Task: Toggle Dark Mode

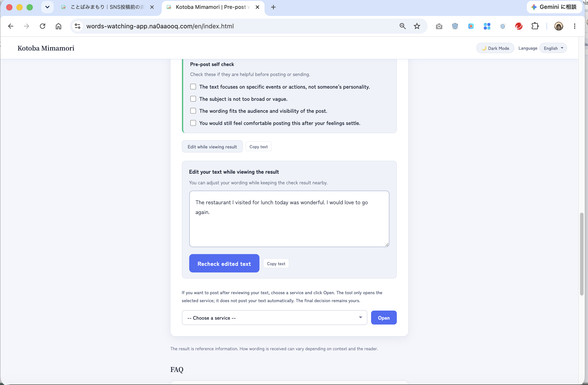Action: tap(495, 48)
